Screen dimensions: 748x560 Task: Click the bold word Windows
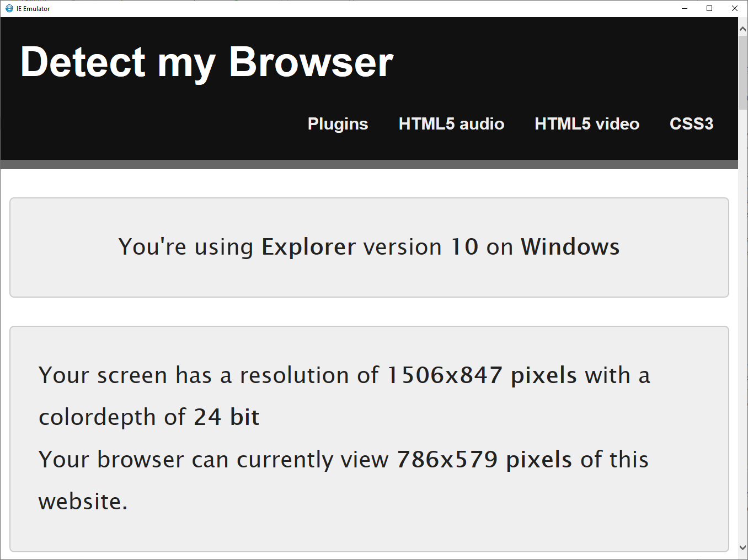(x=570, y=247)
